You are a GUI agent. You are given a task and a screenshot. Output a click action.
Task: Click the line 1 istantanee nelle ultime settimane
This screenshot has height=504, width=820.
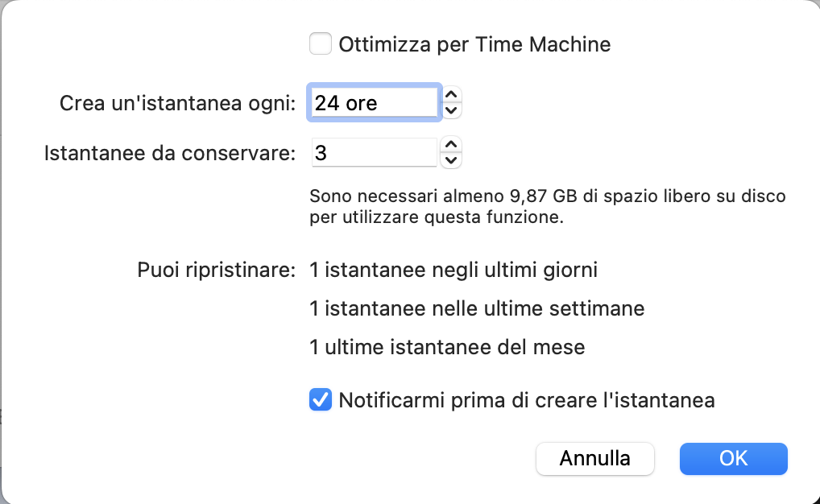click(477, 308)
